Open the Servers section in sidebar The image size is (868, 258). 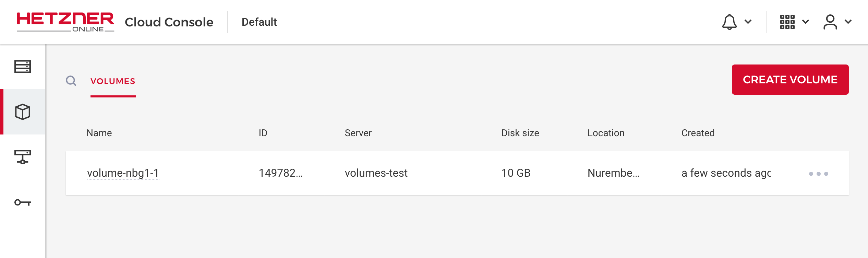pos(23,67)
